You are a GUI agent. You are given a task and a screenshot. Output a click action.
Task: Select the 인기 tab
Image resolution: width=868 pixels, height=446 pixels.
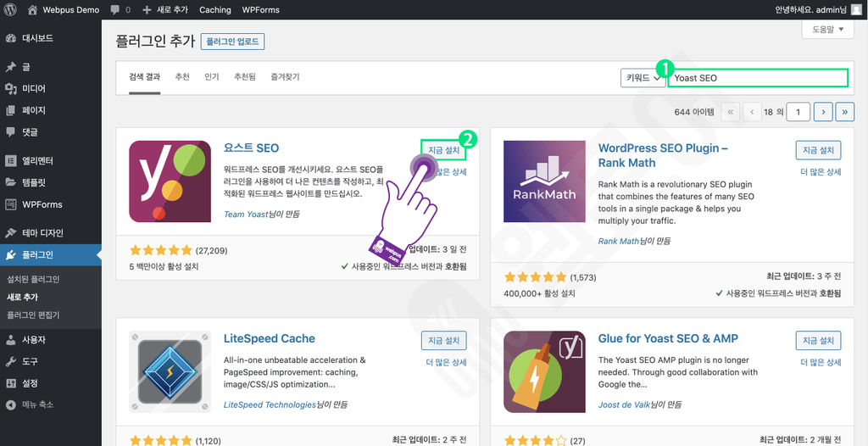211,77
